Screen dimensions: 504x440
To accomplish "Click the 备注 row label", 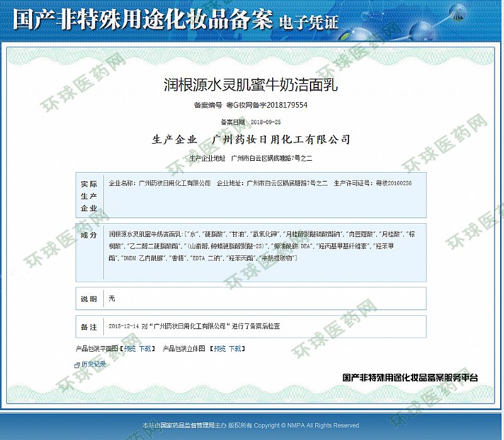I will tap(89, 327).
